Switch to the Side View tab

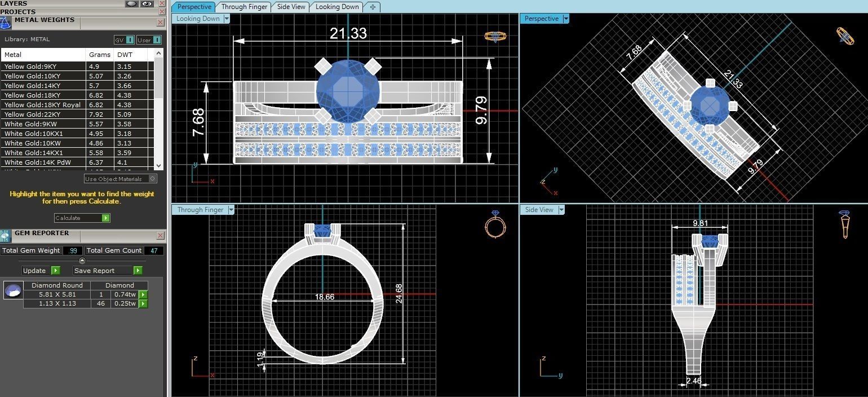291,7
